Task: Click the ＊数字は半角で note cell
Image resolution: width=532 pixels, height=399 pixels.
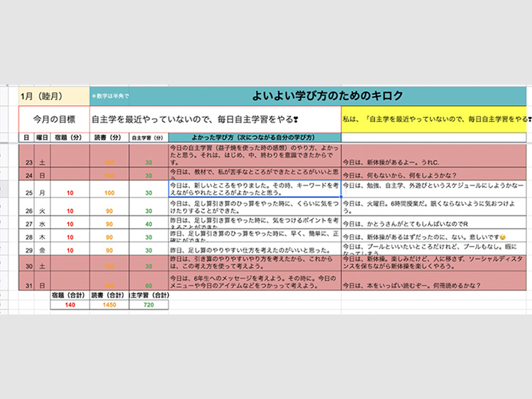Action: (109, 97)
